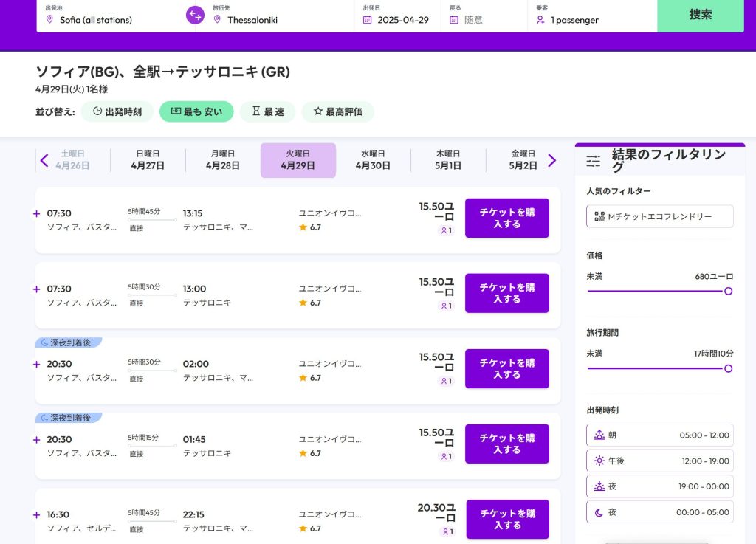The width and height of the screenshot is (756, 544).
Task: Toggle the afternoon 12:00 - 19:00 departure filter
Action: pos(659,461)
